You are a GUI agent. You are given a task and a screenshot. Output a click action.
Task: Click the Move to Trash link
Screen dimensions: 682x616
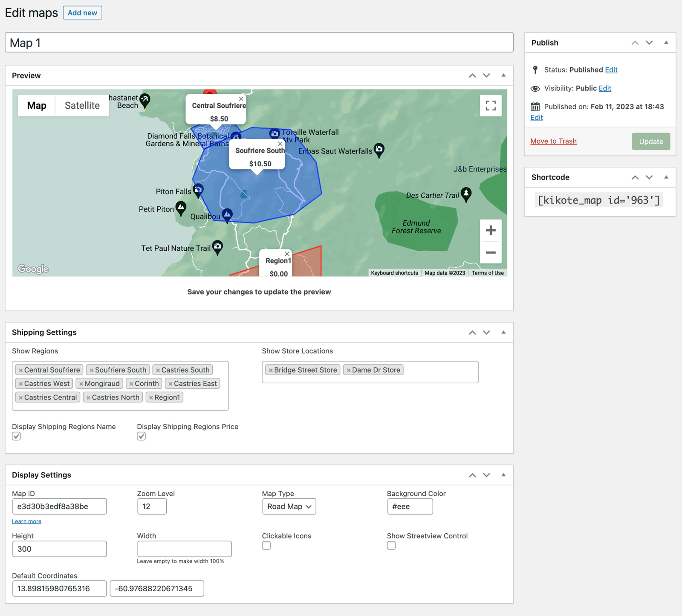[553, 141]
